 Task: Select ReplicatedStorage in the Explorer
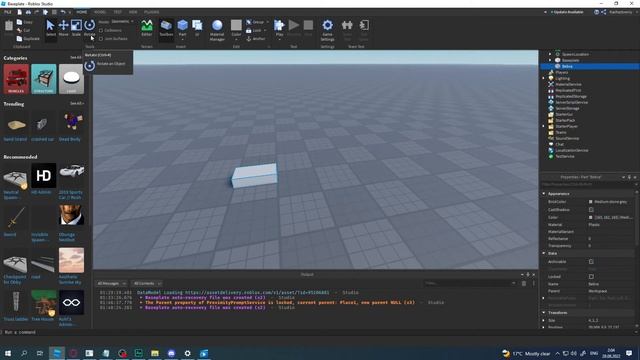571,96
